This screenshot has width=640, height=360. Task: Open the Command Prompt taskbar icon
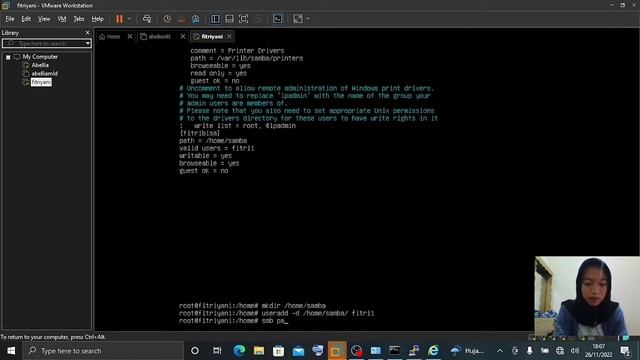[394, 351]
